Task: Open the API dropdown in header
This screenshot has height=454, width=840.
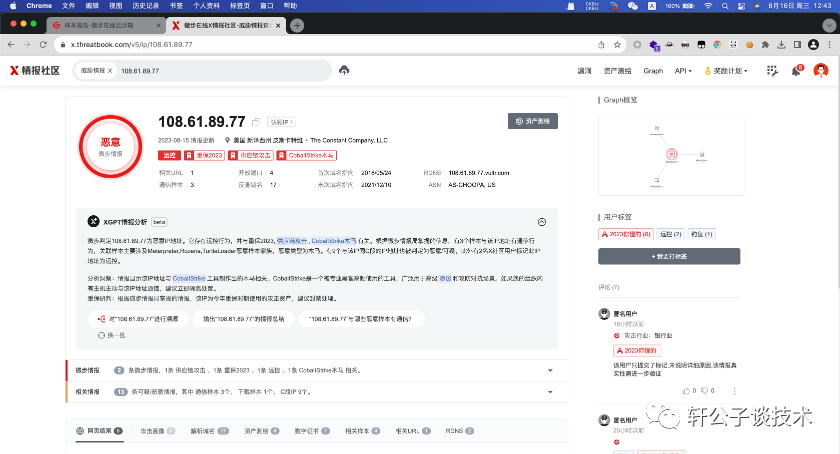Action: 683,71
